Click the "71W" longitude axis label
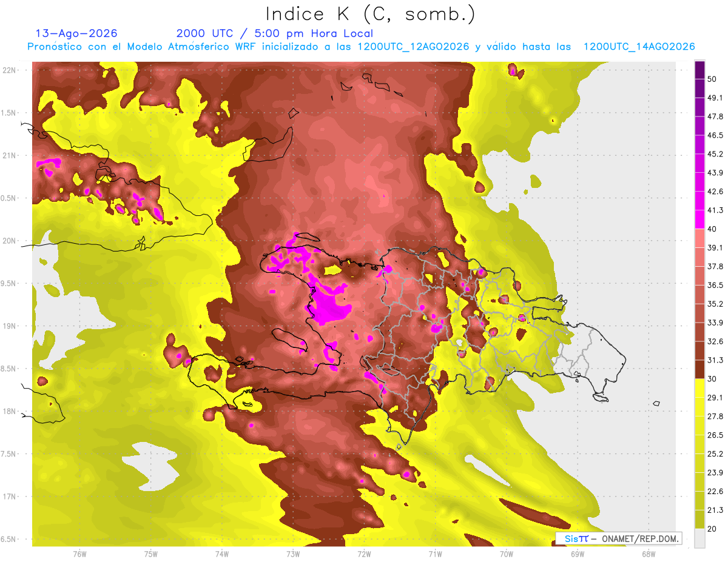 coord(435,554)
